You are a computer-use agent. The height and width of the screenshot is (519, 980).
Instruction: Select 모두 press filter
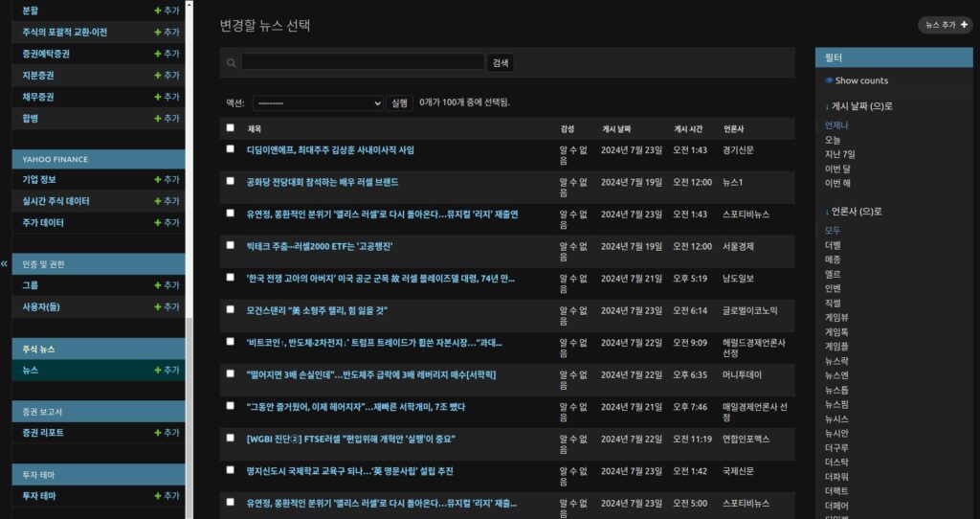[x=833, y=231]
